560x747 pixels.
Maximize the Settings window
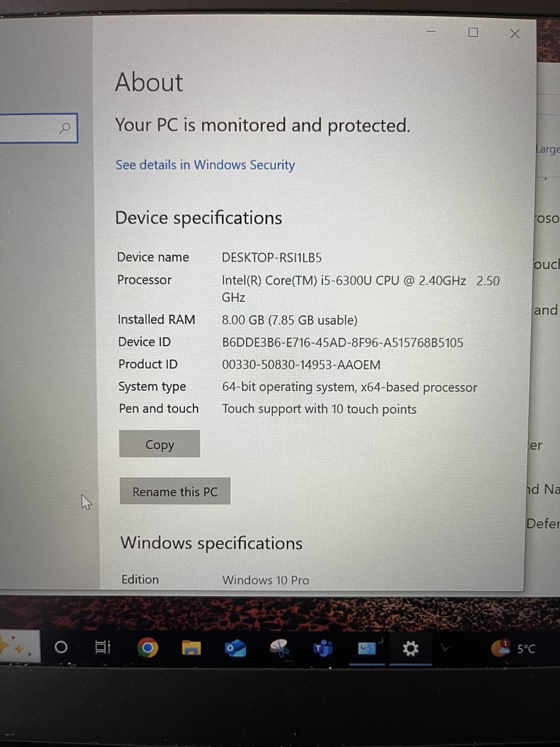(473, 32)
